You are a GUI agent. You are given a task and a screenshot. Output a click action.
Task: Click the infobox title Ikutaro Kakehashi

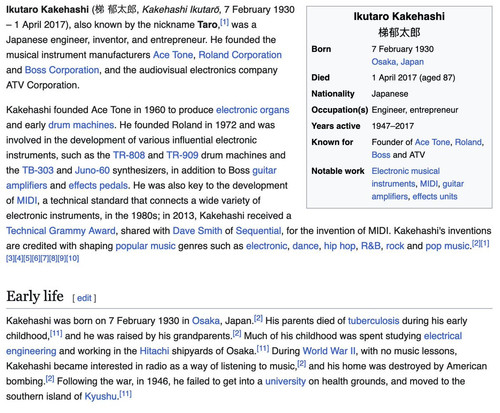coord(399,16)
